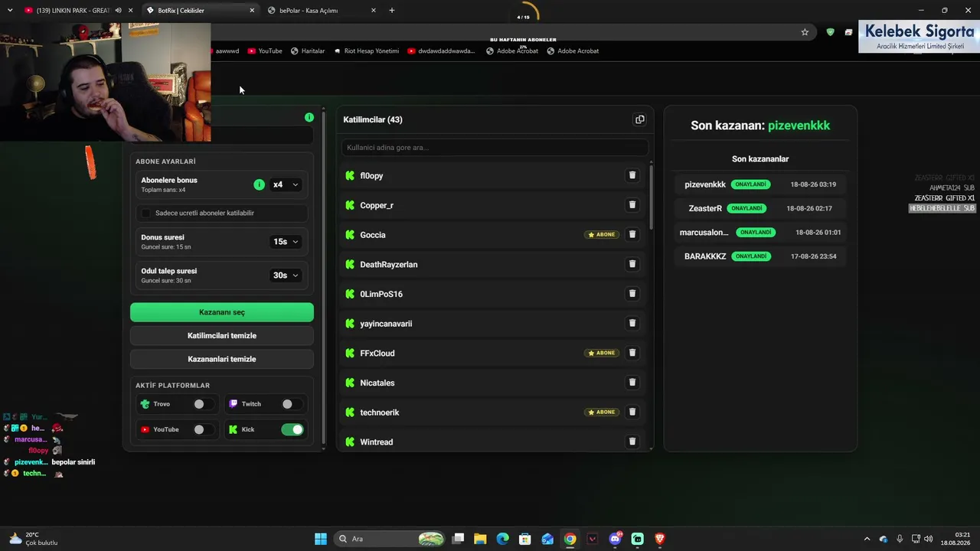This screenshot has width=980, height=551.
Task: Mute the LINKIN PARK tab audio icon
Action: (x=118, y=10)
